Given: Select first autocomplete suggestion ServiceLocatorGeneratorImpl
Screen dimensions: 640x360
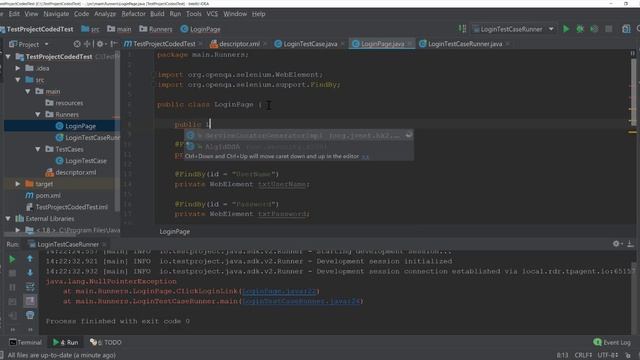Looking at the screenshot, I should 299,135.
